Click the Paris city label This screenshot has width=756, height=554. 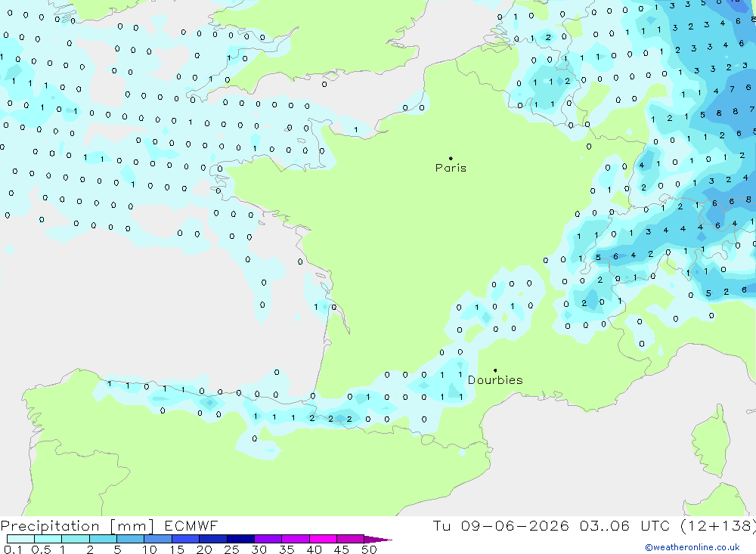coord(451,168)
